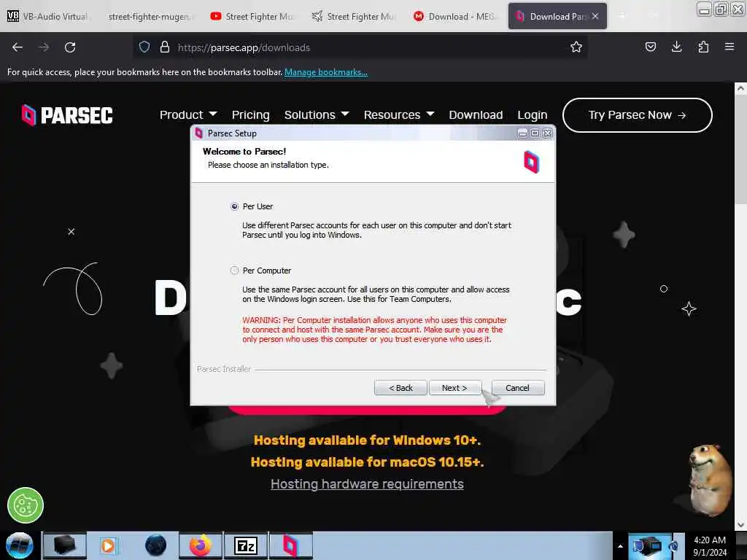Open the Pricing page
The height and width of the screenshot is (560, 747).
pos(251,114)
